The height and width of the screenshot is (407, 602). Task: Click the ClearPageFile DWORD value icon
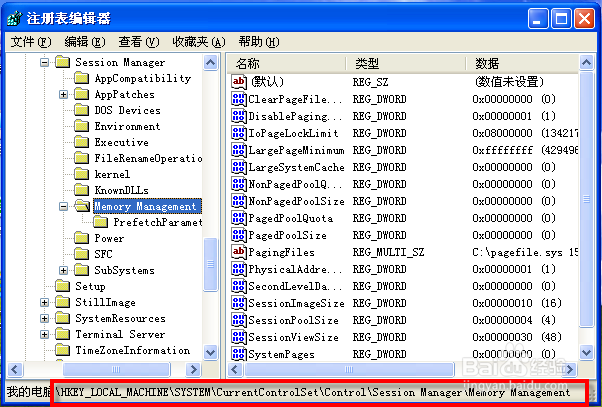[x=238, y=99]
